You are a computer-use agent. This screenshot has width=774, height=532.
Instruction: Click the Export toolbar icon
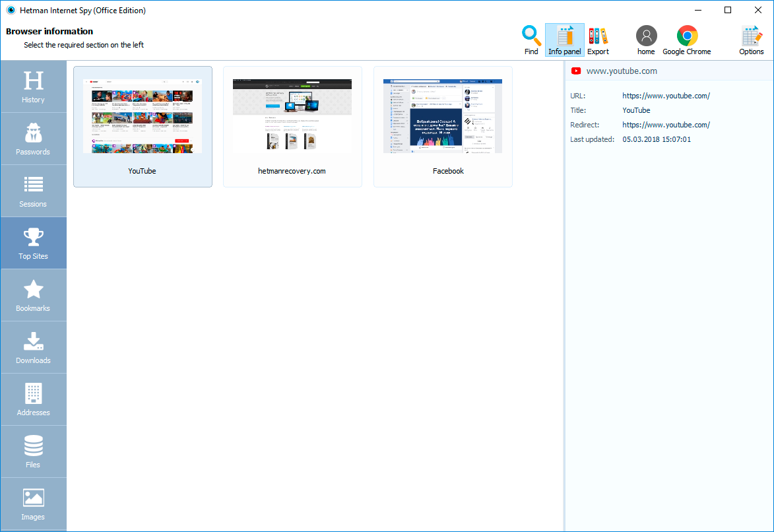[x=598, y=40]
